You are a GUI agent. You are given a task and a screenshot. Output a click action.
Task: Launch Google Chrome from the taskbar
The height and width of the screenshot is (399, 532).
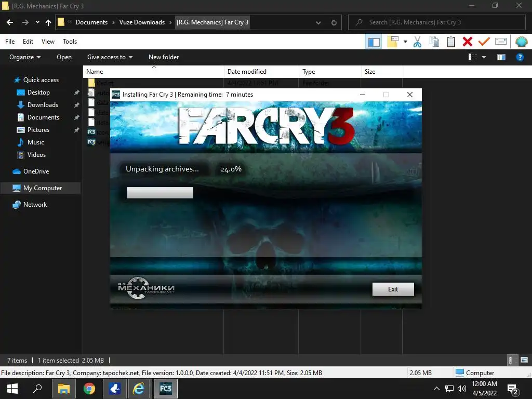pos(89,389)
